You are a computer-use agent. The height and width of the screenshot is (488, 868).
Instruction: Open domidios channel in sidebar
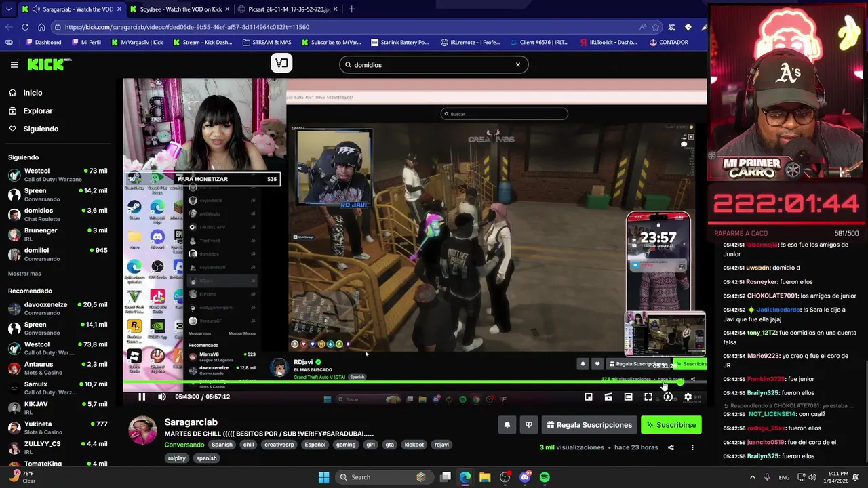pos(58,214)
